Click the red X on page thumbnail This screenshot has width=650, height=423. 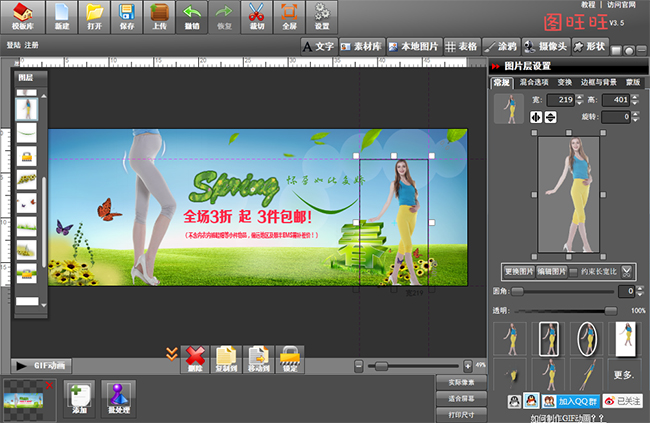tap(49, 386)
